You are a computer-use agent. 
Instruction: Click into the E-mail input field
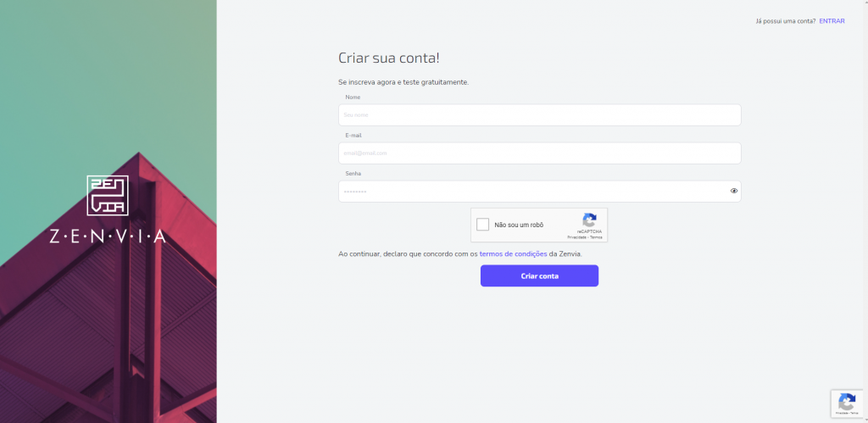tap(539, 153)
